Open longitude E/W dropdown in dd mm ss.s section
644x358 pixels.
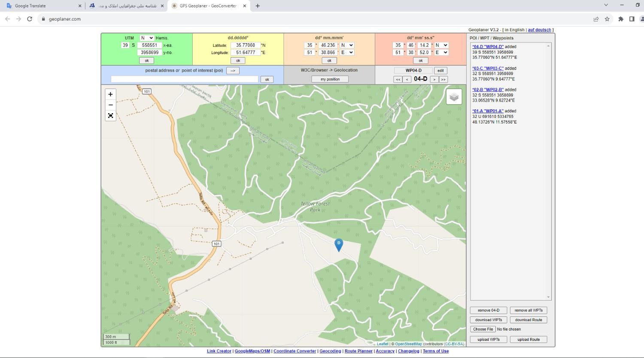(441, 52)
